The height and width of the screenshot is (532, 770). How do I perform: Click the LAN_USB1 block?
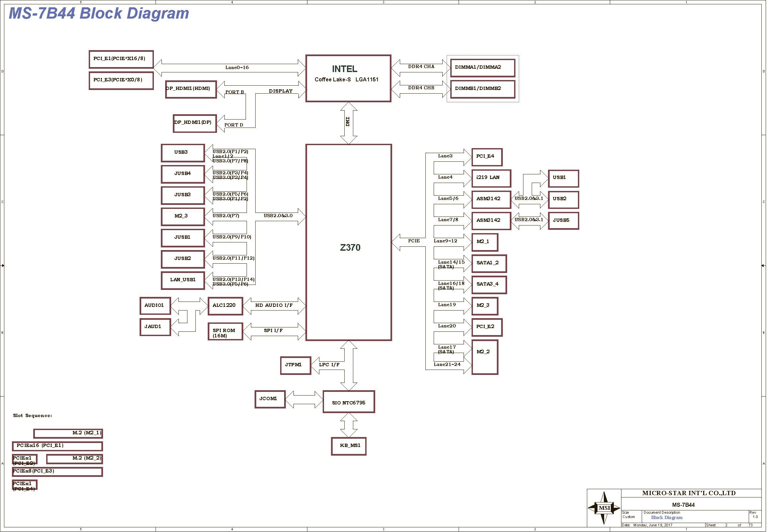(x=183, y=281)
